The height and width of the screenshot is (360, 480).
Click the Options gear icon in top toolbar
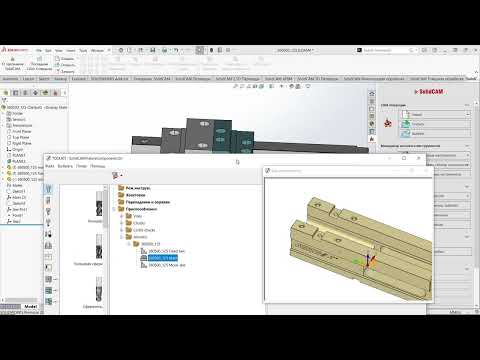[228, 50]
